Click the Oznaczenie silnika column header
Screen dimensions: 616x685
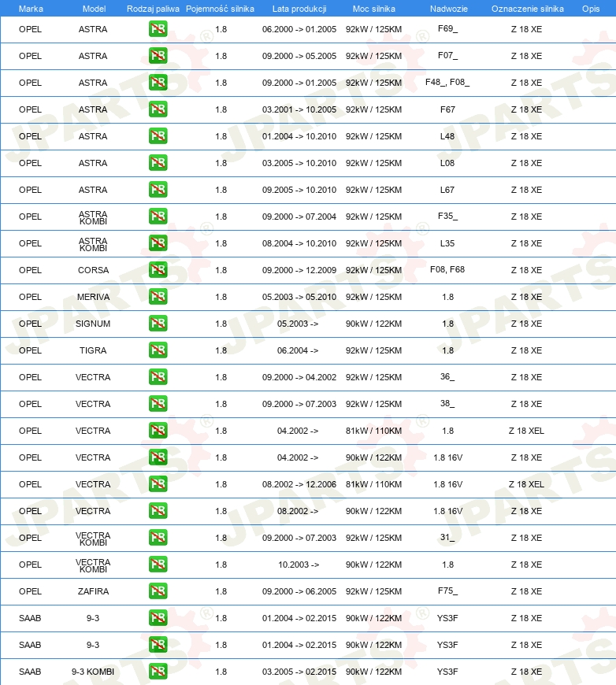click(x=527, y=9)
